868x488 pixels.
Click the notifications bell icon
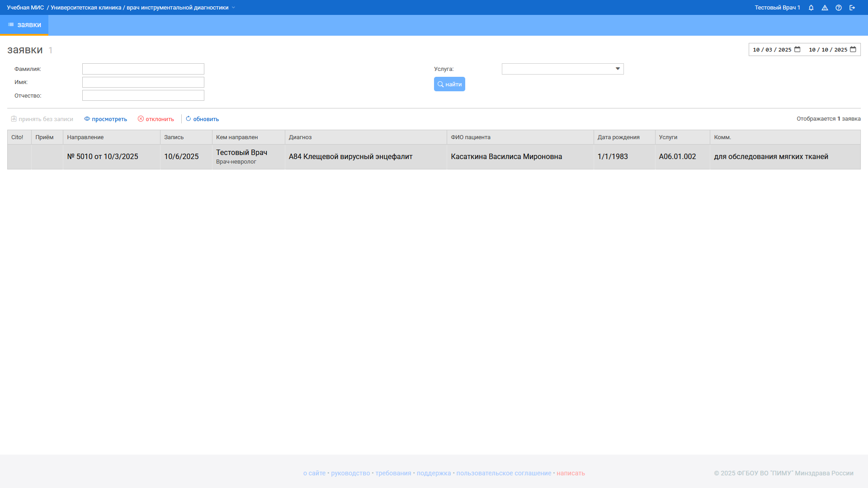click(811, 8)
